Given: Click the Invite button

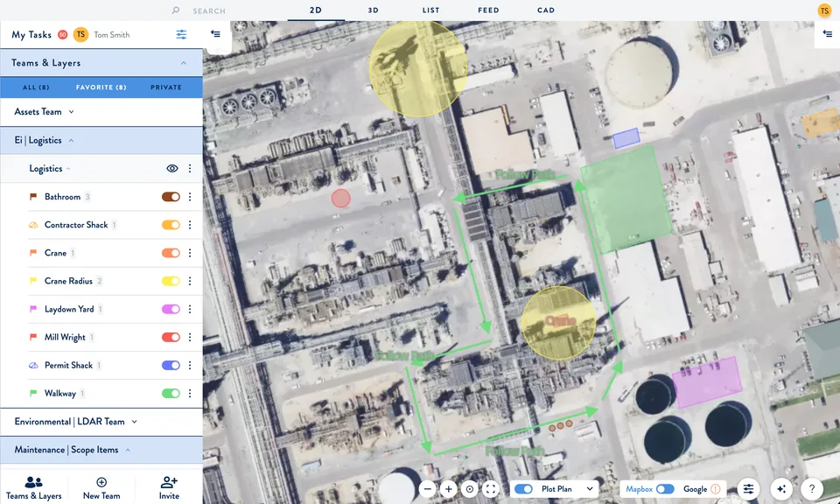Looking at the screenshot, I should tap(169, 488).
